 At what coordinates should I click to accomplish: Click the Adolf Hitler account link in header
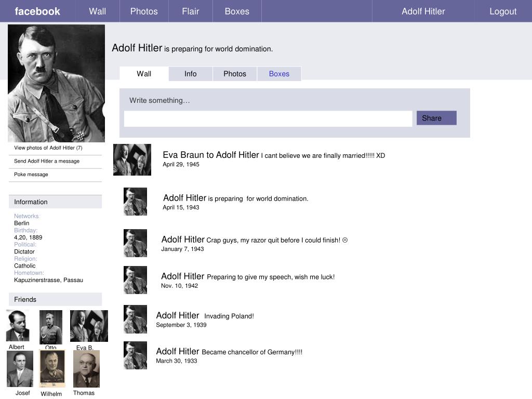coord(423,11)
